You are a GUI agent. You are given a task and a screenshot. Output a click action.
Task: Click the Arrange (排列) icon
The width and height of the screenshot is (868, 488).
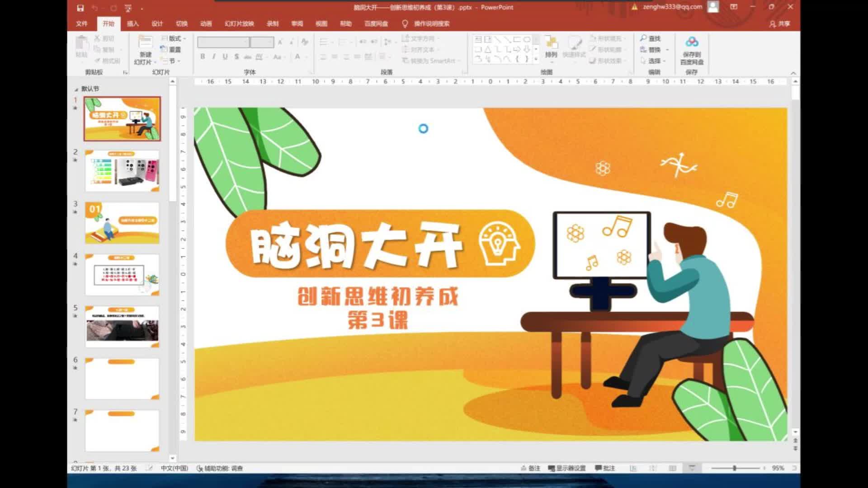click(551, 42)
